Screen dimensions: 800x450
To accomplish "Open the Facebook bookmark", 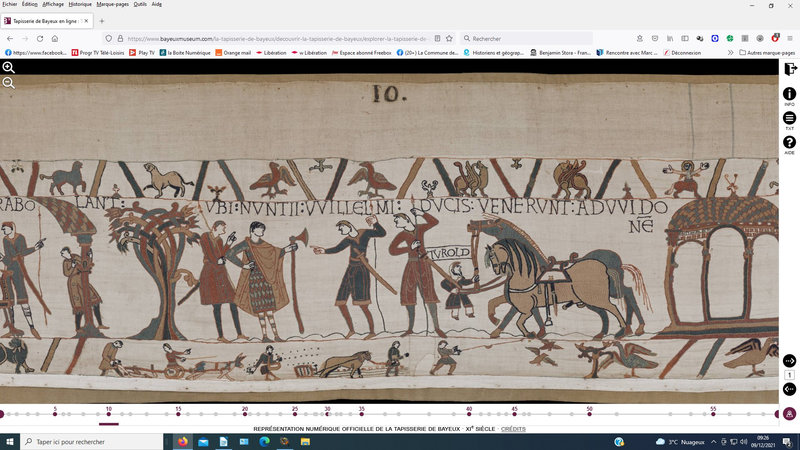I will coord(35,53).
